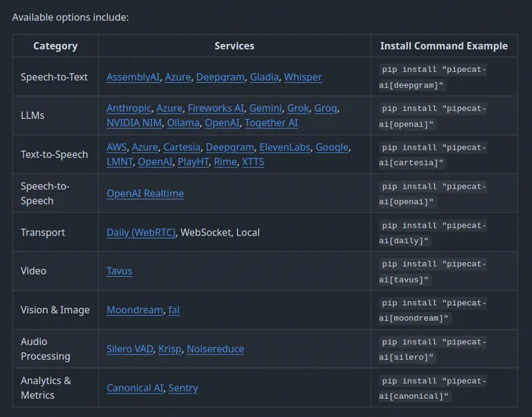Click the pipecat-ai[openai] command in LLMs row
The height and width of the screenshot is (417, 532).
[433, 117]
